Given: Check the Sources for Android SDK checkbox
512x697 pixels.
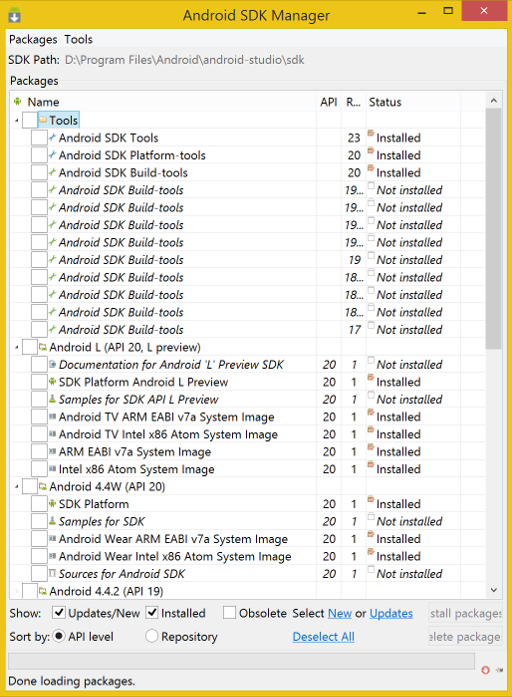Looking at the screenshot, I should tap(39, 573).
